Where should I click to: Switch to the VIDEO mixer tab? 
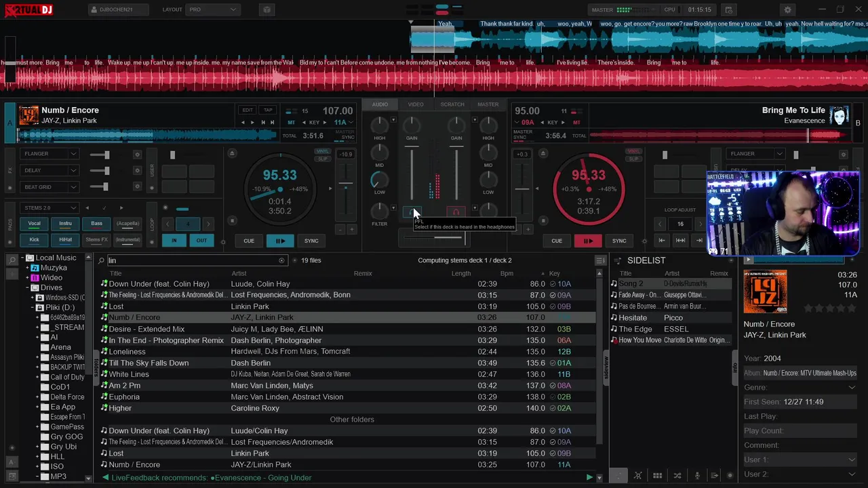pos(416,104)
